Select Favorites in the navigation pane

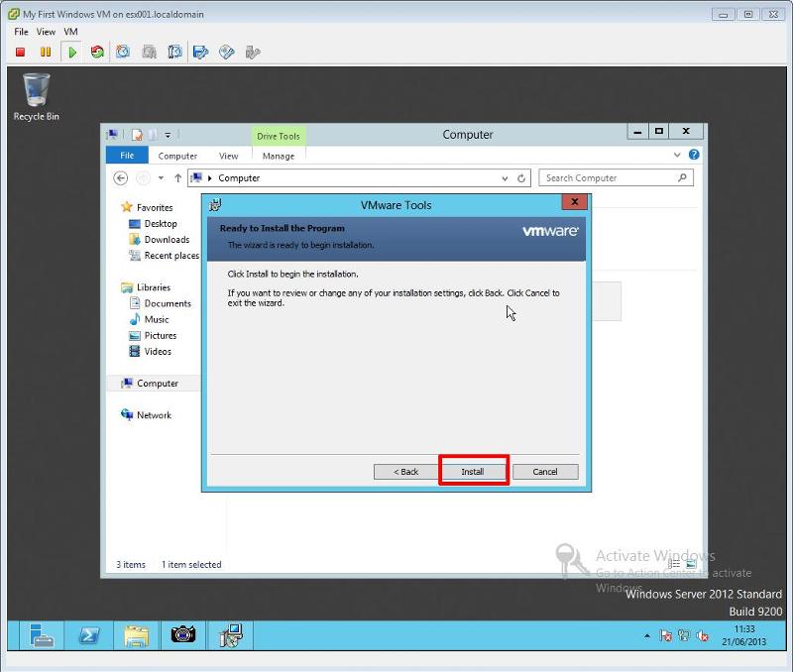[155, 207]
